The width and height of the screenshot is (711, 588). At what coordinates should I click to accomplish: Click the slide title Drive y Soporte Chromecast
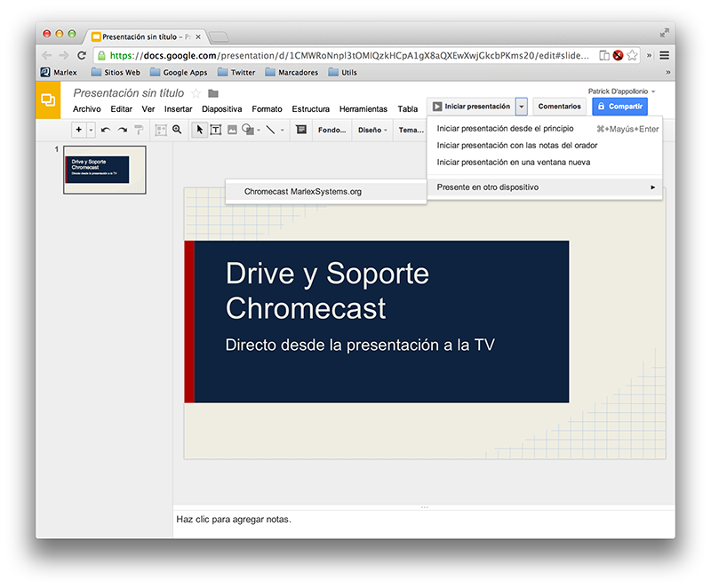coord(327,290)
